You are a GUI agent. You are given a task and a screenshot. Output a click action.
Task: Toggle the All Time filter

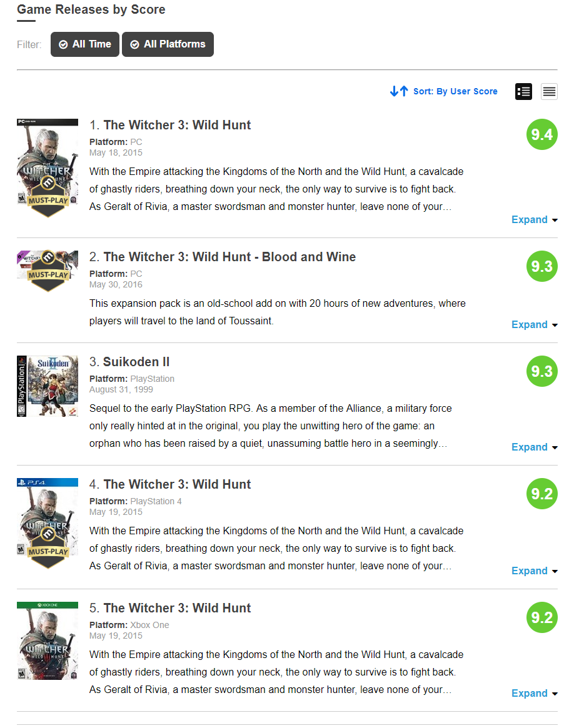85,44
